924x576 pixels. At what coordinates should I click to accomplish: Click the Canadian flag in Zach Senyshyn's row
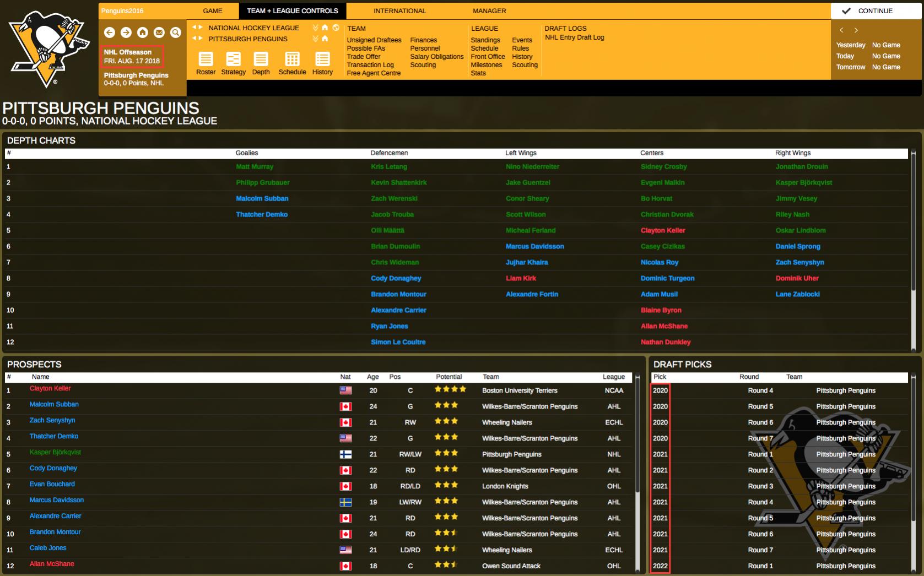(x=345, y=422)
